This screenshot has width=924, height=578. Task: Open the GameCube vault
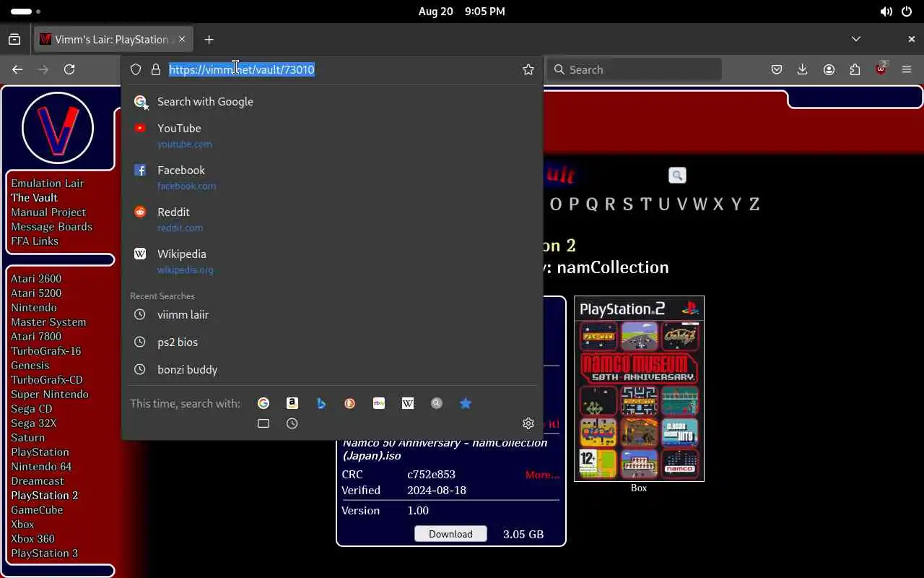click(37, 510)
